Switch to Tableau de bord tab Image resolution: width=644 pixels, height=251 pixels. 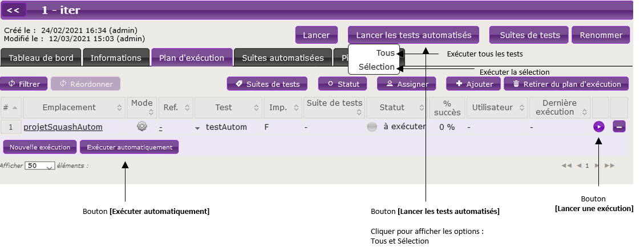(41, 58)
